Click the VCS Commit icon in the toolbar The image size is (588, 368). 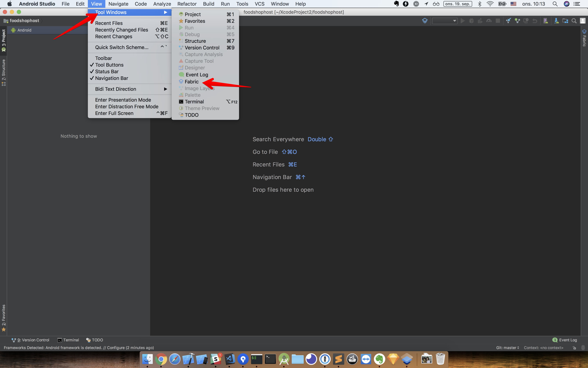(517, 21)
